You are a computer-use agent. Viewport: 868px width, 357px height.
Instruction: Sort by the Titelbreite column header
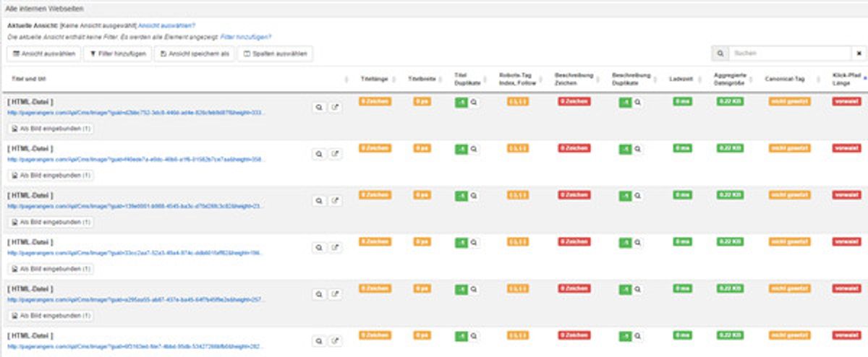(x=422, y=79)
